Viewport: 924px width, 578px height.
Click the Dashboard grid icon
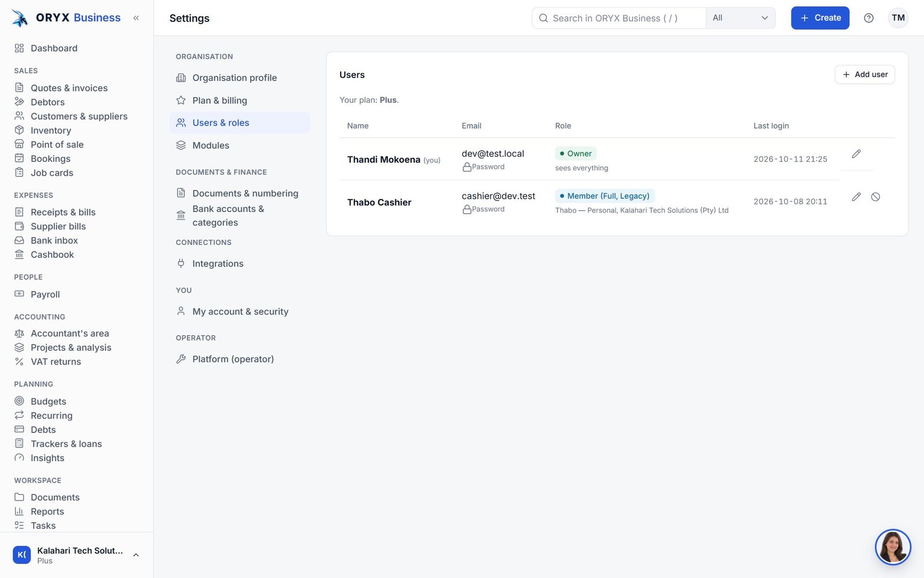point(19,48)
